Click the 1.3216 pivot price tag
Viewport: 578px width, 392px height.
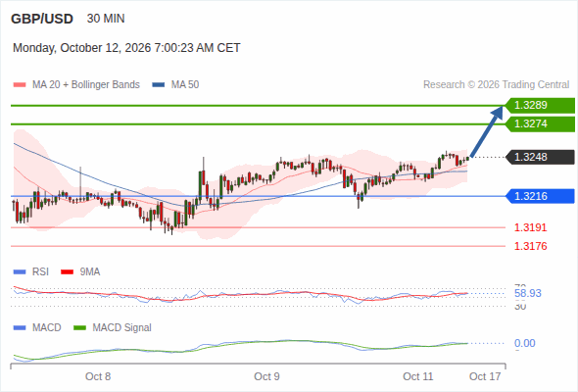[x=540, y=196]
